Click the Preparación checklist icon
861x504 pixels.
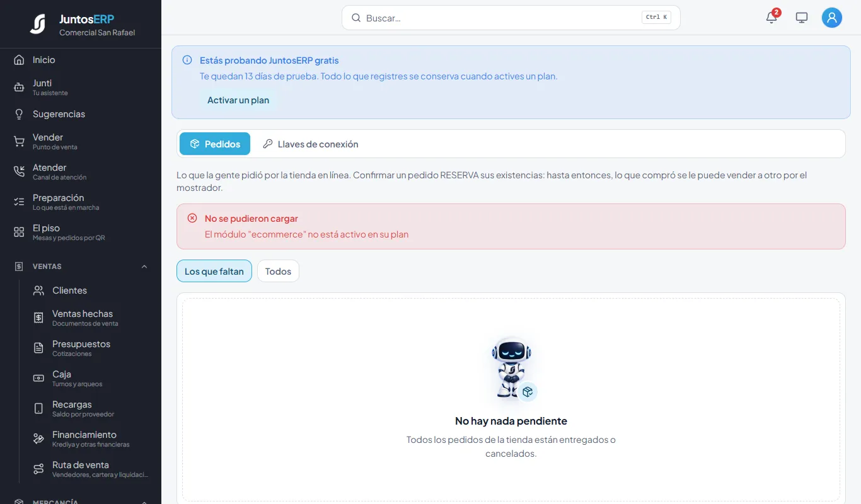click(19, 202)
